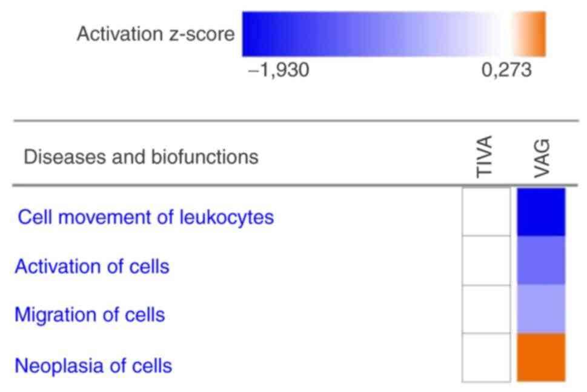
Task: Click the Activation z-score legend label
Action: click(155, 34)
